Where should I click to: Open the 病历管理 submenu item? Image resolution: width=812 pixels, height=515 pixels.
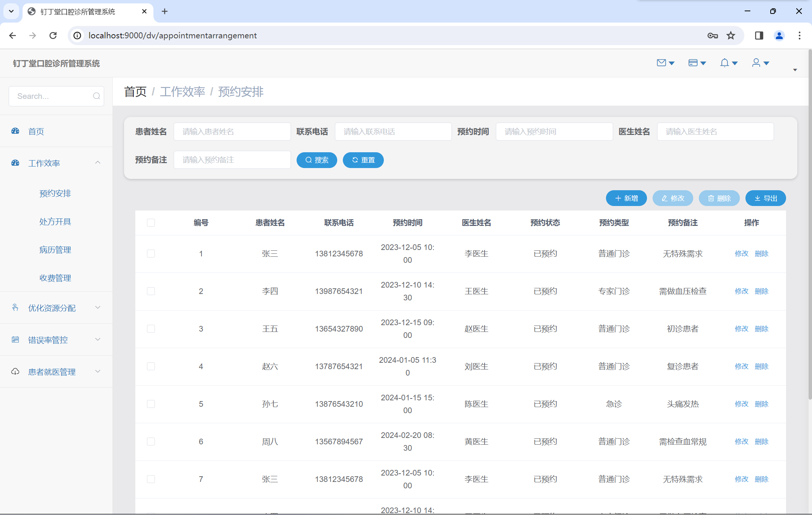55,250
